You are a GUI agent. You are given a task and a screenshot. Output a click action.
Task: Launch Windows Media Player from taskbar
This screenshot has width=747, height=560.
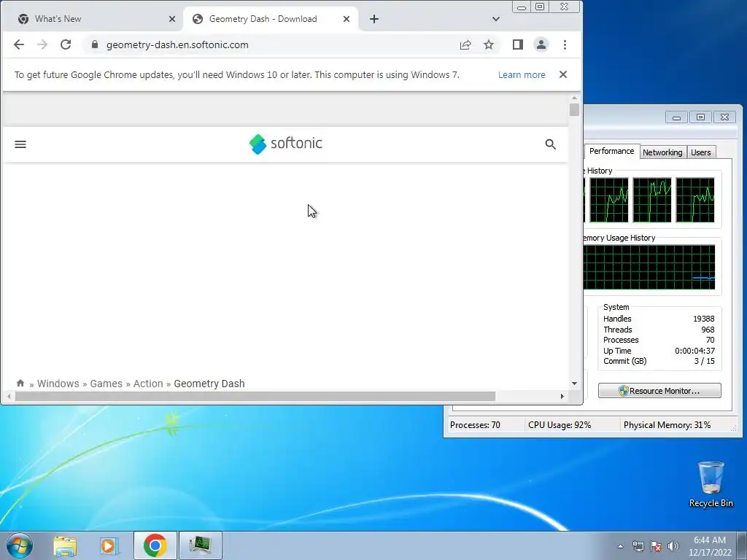109,545
